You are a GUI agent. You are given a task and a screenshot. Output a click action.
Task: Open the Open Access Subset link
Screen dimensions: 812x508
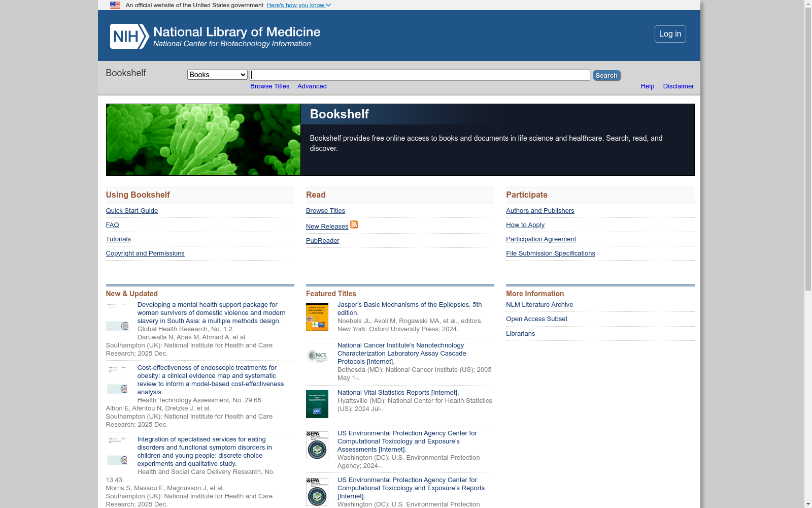point(536,319)
